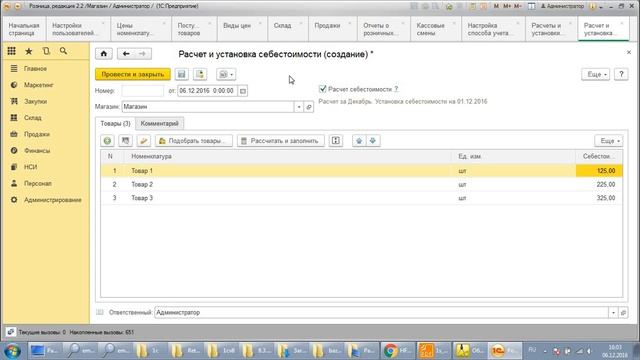Open Favorites star icon
Viewport: 640px width, 360px height.
click(x=29, y=51)
